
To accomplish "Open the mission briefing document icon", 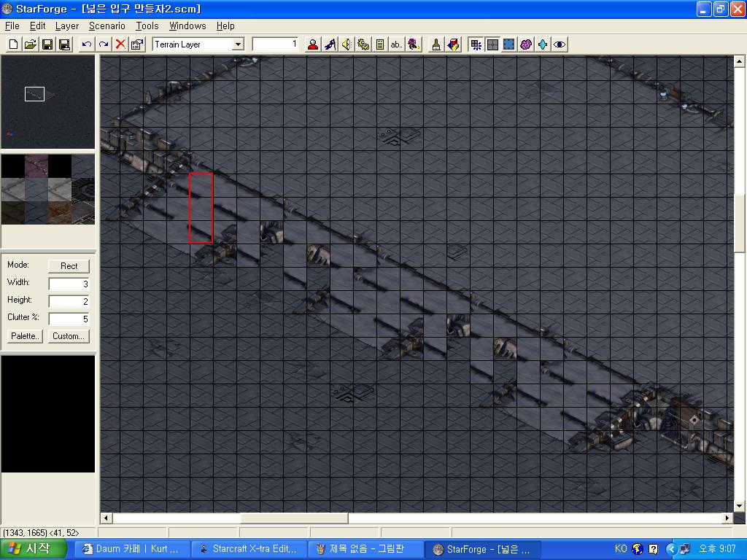I will click(379, 44).
